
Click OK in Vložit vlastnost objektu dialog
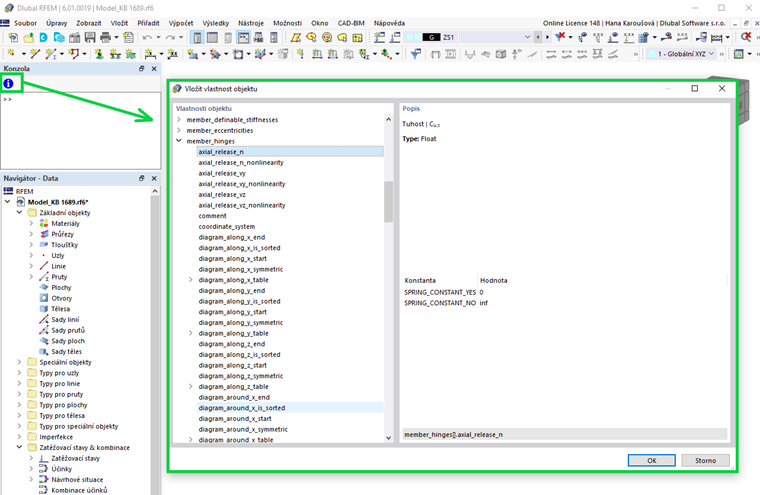(651, 460)
